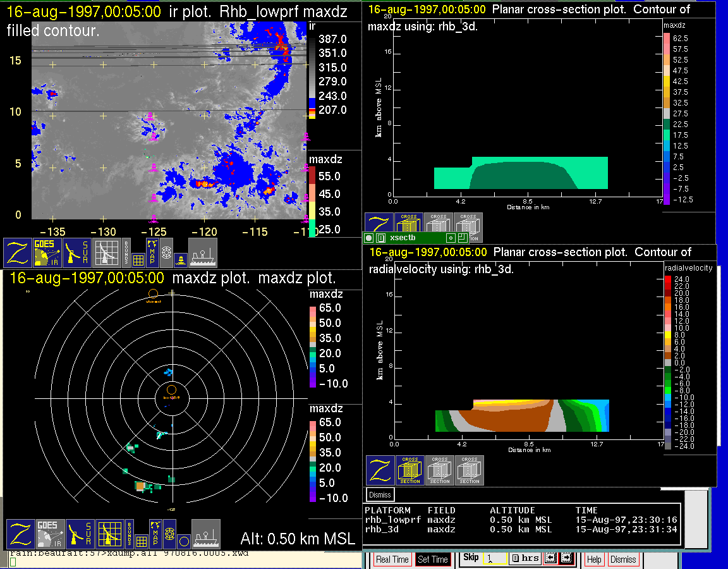Click the range rings icon in the bottom plot
Viewport: 728px width, 569px height.
169,534
